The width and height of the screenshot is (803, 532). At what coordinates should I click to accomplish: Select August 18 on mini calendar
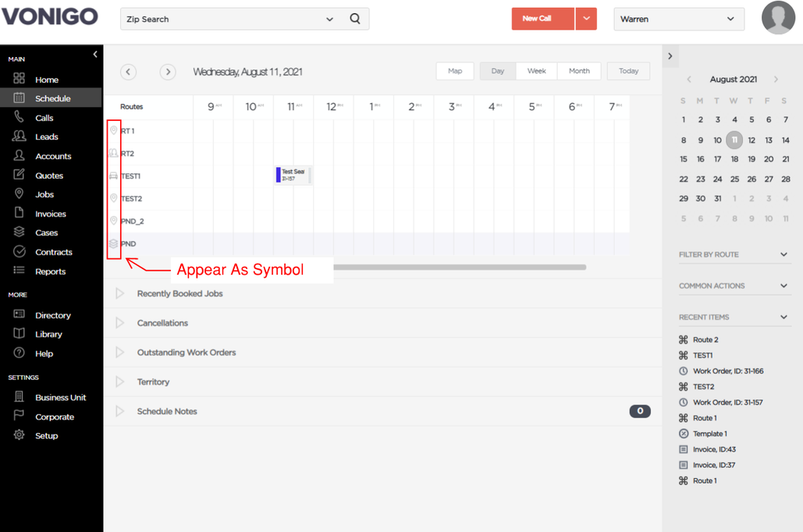tap(734, 159)
